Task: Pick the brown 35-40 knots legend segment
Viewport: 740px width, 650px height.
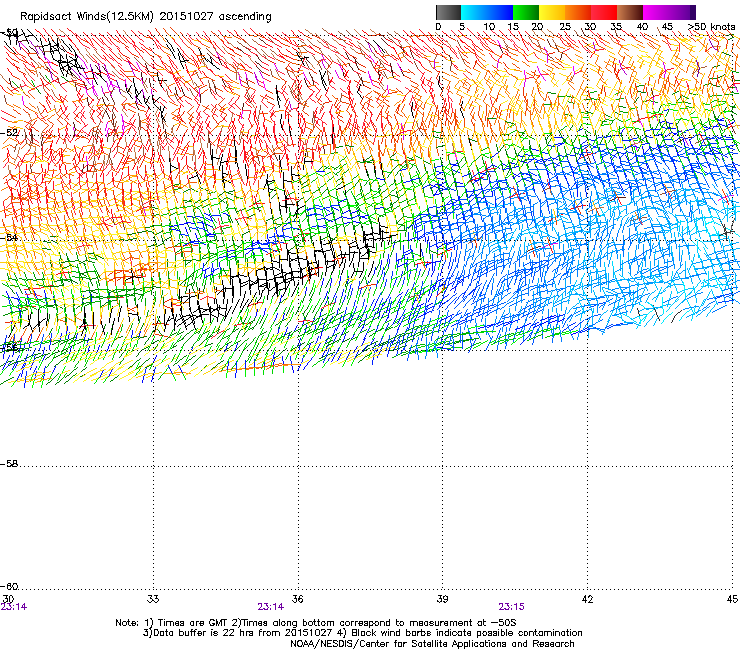Action: click(x=630, y=12)
